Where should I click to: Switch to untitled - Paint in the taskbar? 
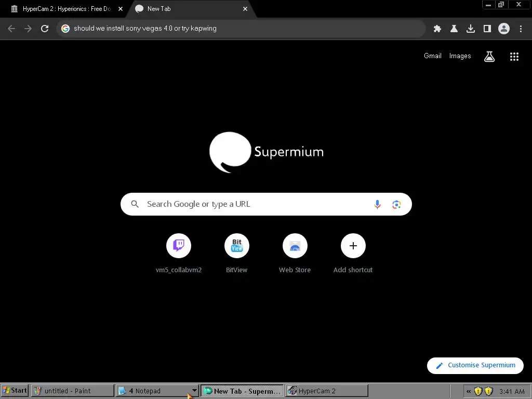[x=72, y=391]
